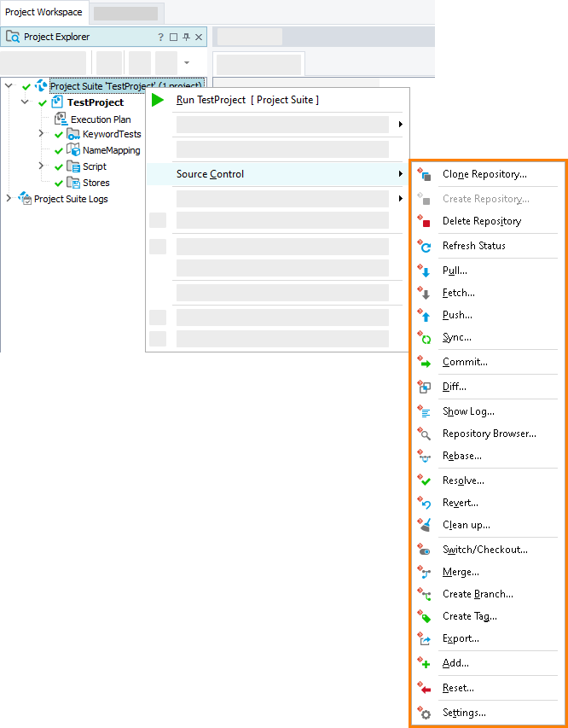Click the Resolve green checkmark icon
This screenshot has width=568, height=728.
424,481
